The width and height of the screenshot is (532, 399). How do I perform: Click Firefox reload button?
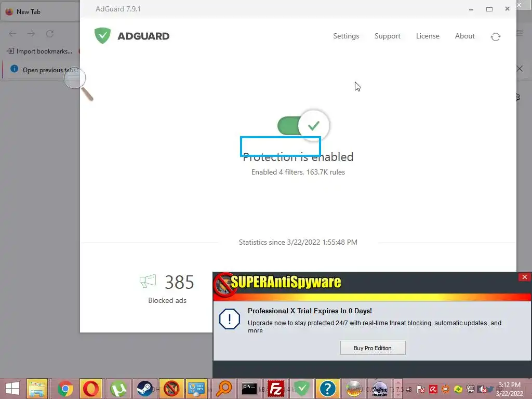coord(50,34)
